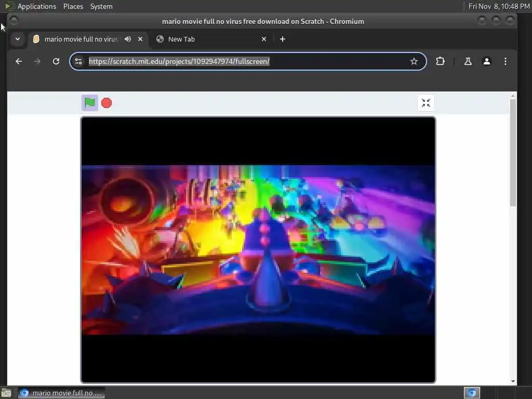The width and height of the screenshot is (532, 399).
Task: Open the Extensions puzzle icon
Action: click(440, 61)
